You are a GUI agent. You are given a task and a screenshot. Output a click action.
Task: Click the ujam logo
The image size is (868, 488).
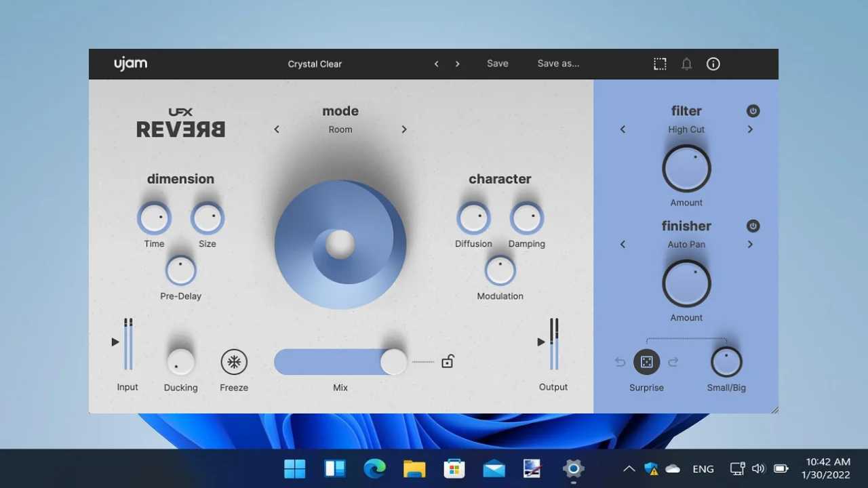pyautogui.click(x=130, y=64)
